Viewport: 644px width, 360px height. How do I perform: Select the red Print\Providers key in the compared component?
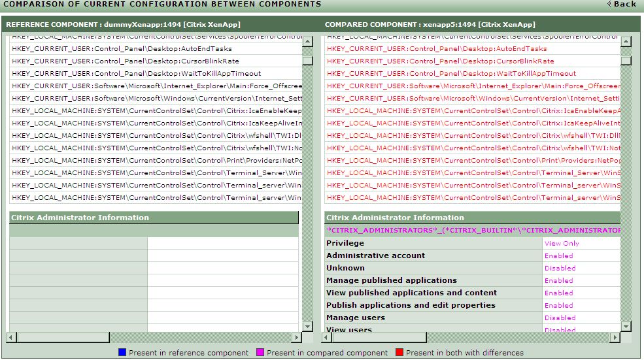pos(473,161)
